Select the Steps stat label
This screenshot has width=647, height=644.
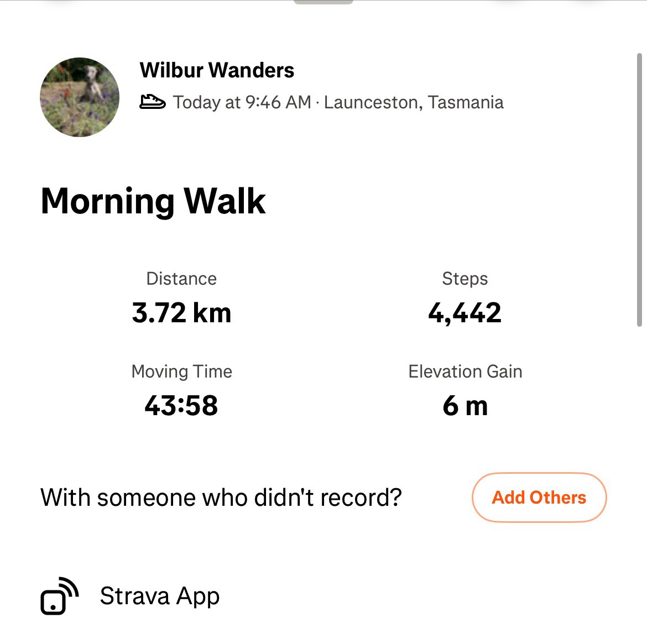tap(465, 279)
